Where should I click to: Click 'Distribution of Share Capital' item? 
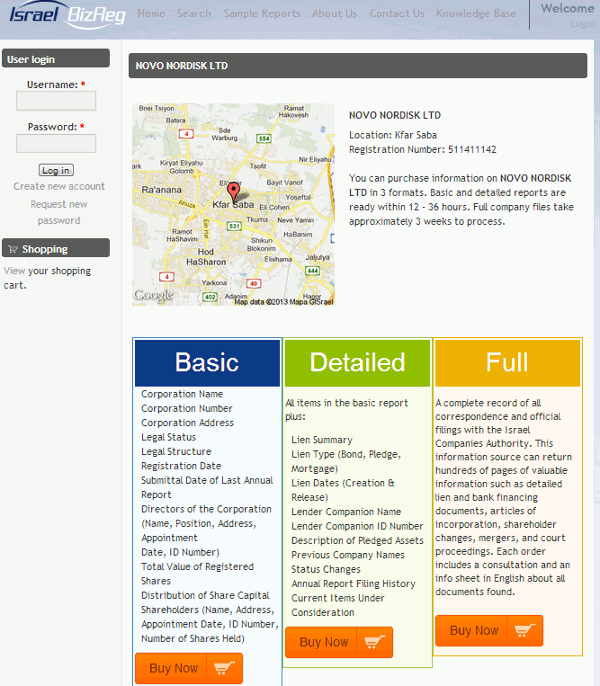(205, 595)
